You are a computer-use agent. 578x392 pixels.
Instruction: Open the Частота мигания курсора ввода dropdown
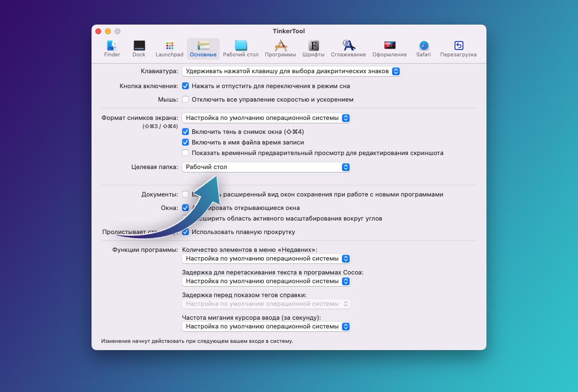[266, 327]
